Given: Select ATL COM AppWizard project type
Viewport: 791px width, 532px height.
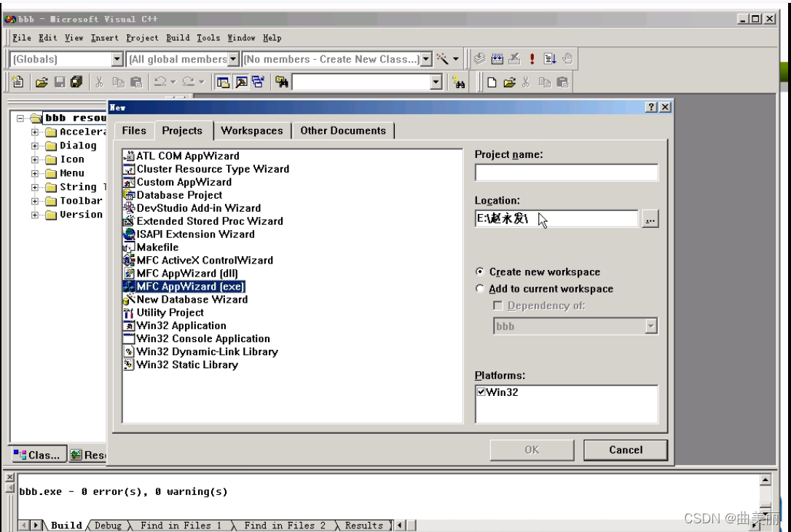Looking at the screenshot, I should [x=188, y=156].
